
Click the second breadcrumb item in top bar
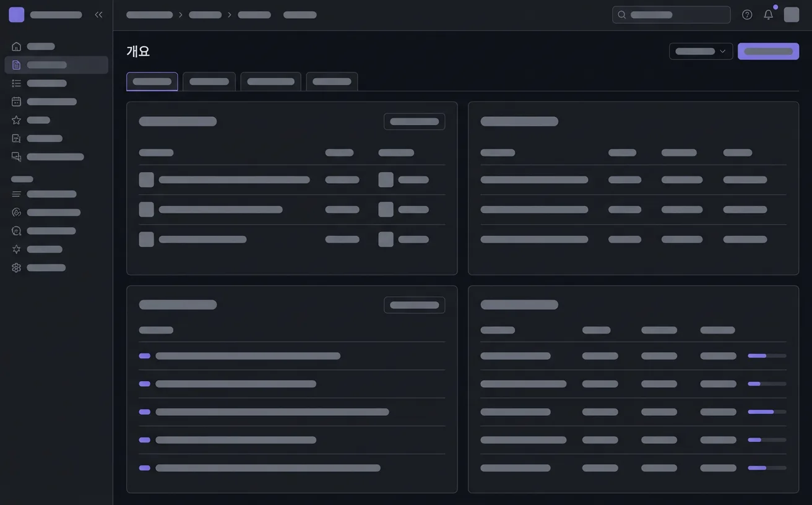(x=205, y=15)
